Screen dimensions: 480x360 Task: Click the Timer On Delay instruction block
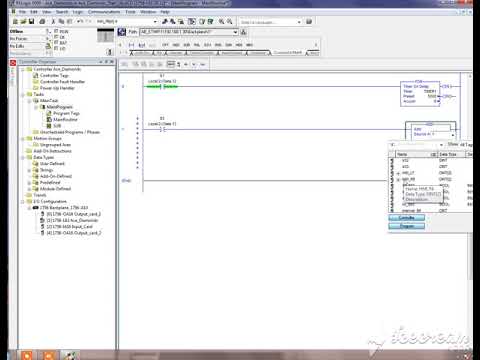(420, 93)
